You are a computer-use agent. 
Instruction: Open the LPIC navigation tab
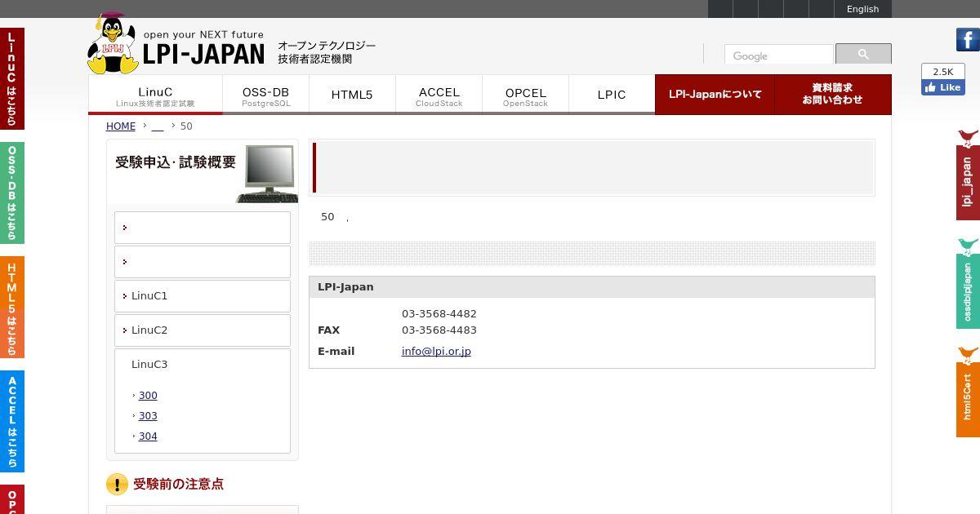612,95
